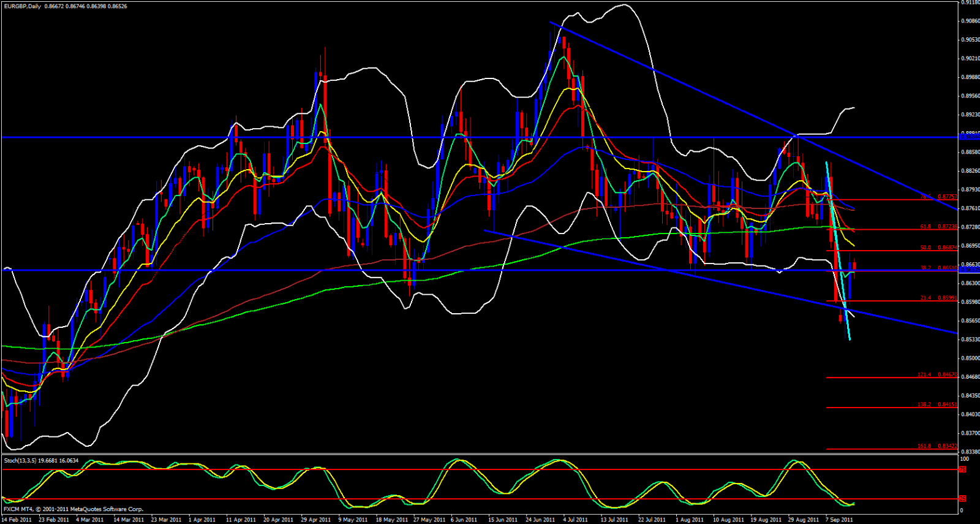Click the 4 Jul 2011 date label

click(577, 520)
